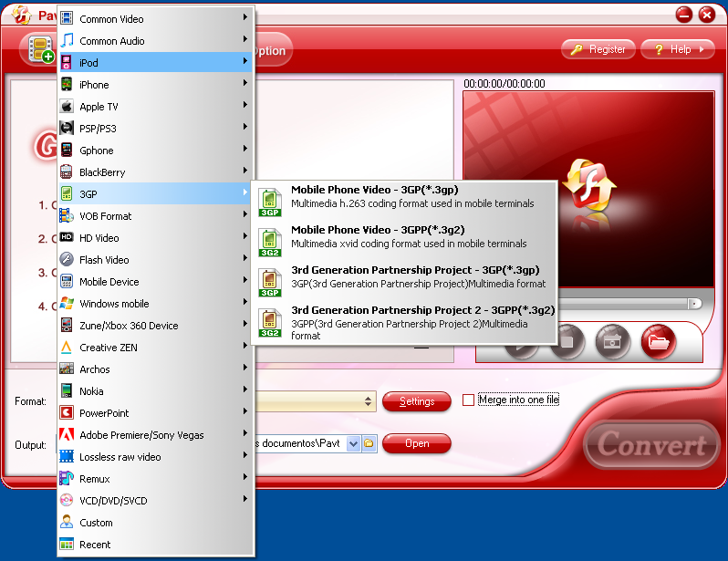Click the Settings button
The height and width of the screenshot is (561, 728).
point(417,401)
